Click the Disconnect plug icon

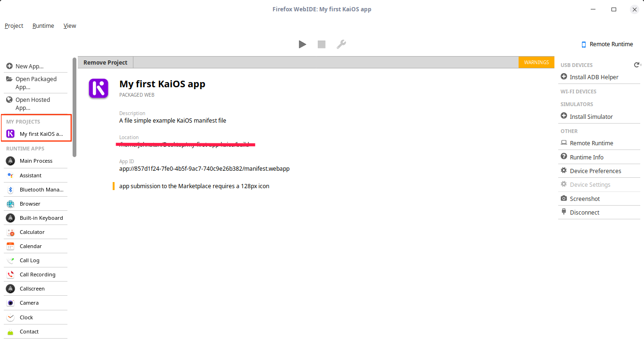click(564, 212)
